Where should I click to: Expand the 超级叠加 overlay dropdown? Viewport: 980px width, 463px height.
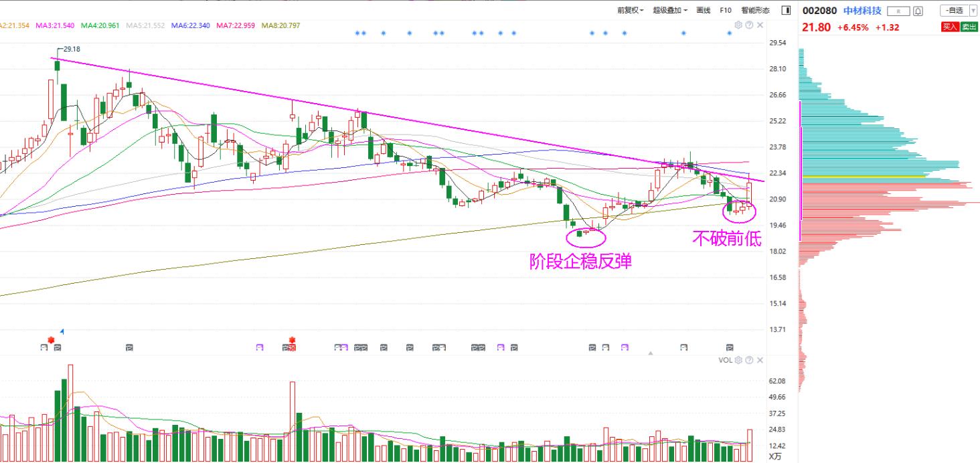tap(670, 10)
